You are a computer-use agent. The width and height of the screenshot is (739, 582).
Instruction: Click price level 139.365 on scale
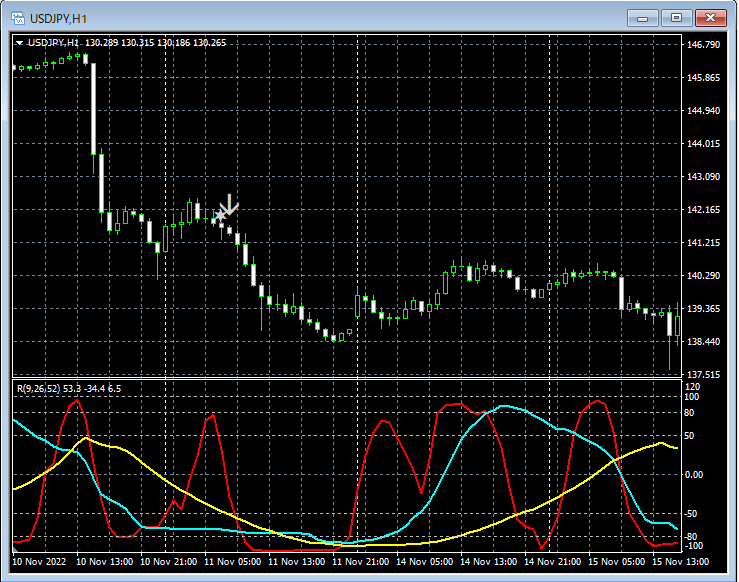(704, 309)
